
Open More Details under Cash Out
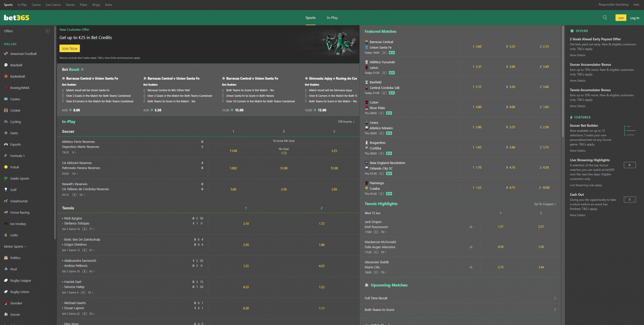577,215
